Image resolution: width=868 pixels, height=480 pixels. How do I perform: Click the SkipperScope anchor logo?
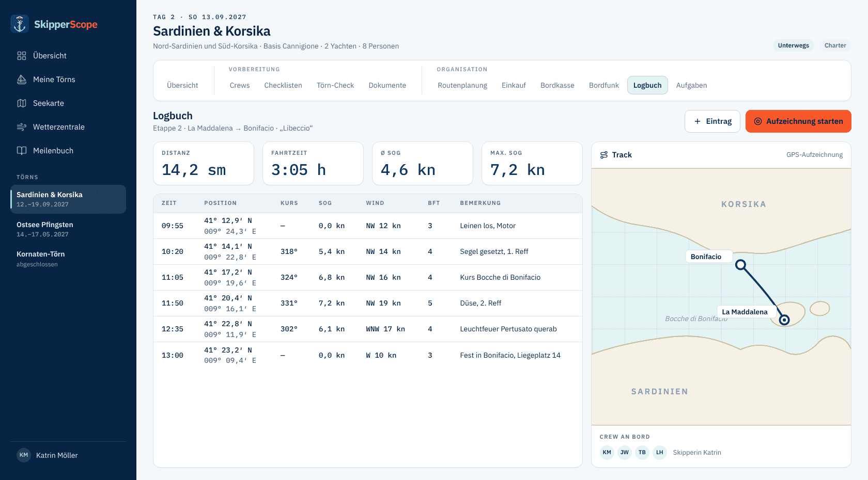pyautogui.click(x=20, y=24)
